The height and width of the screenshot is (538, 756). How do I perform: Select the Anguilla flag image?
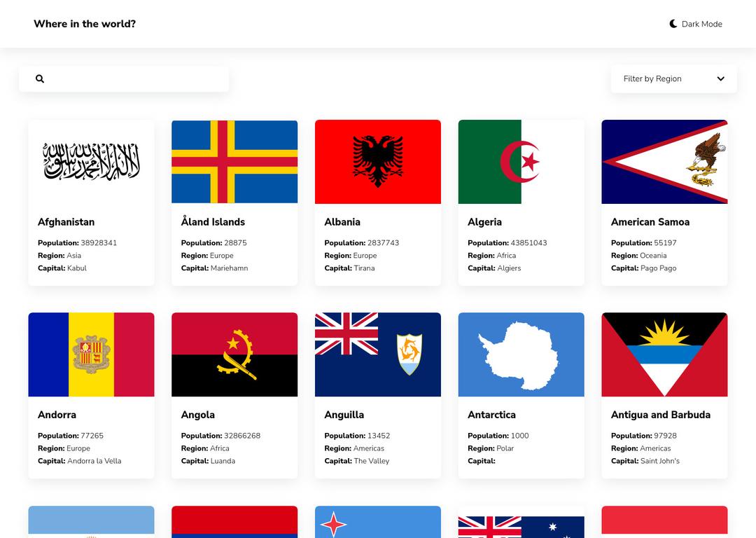378,354
